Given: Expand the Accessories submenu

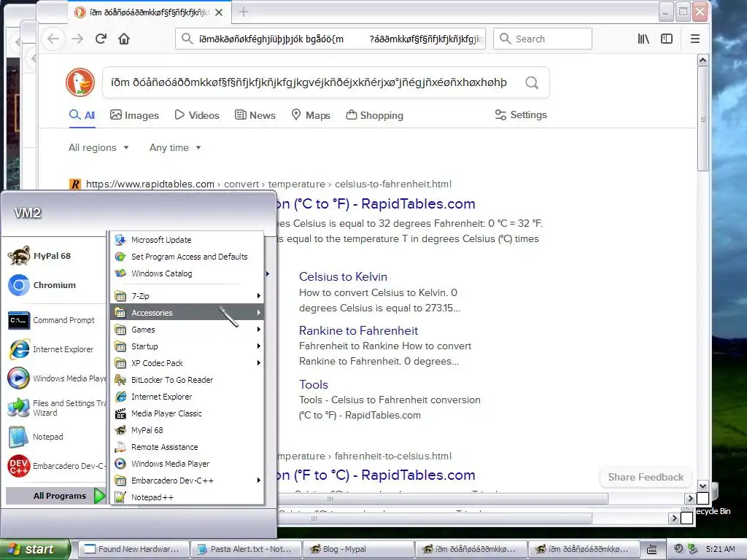Looking at the screenshot, I should pos(187,312).
